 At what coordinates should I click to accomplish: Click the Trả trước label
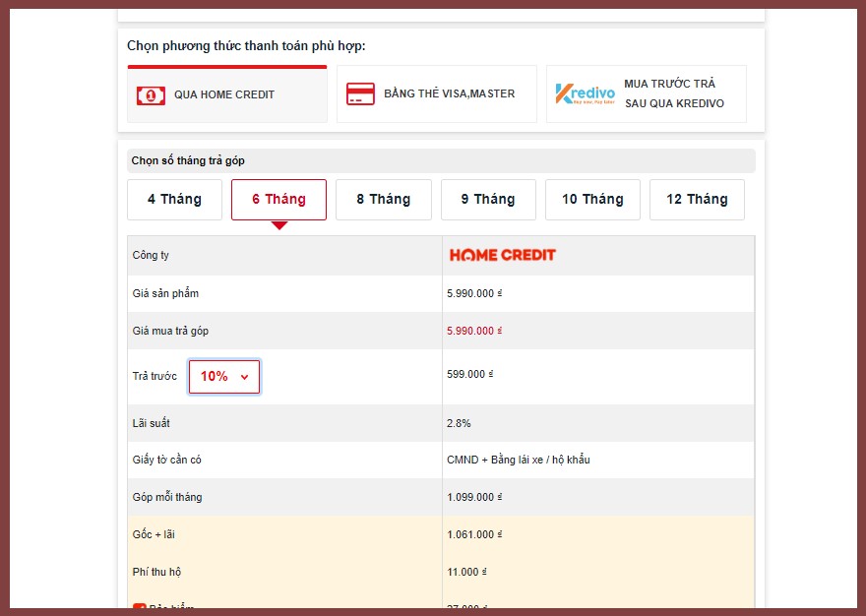coord(155,376)
